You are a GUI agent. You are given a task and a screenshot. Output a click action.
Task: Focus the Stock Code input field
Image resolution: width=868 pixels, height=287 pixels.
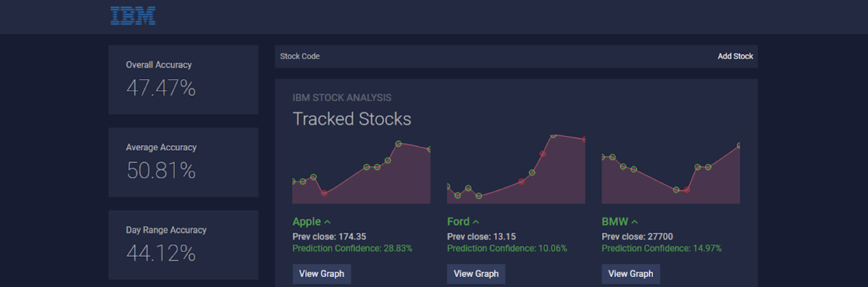(491, 56)
